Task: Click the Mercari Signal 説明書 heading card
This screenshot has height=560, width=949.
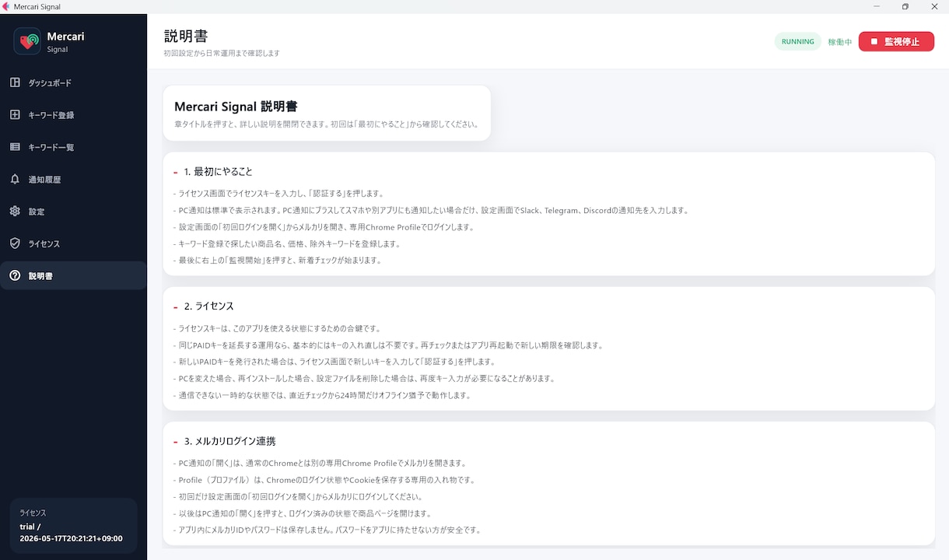Action: [x=327, y=113]
